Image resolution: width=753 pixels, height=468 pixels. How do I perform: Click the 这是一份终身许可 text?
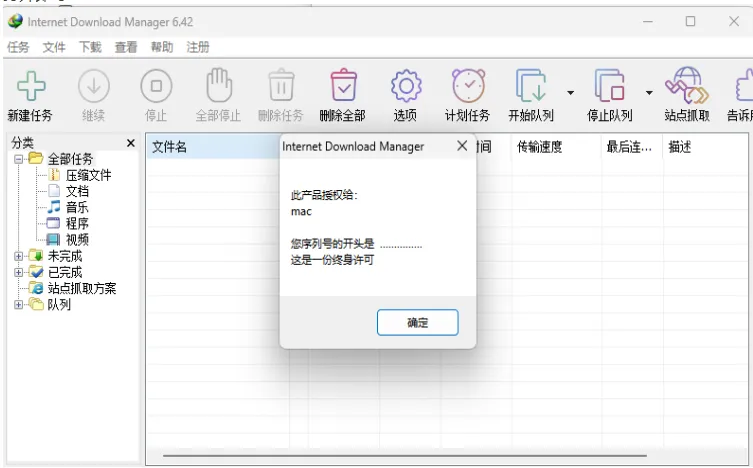[x=332, y=260]
